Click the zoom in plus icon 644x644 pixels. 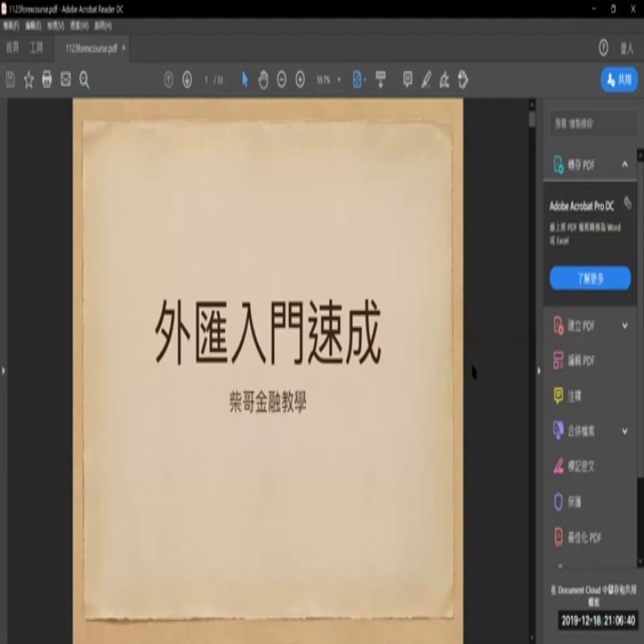(300, 80)
